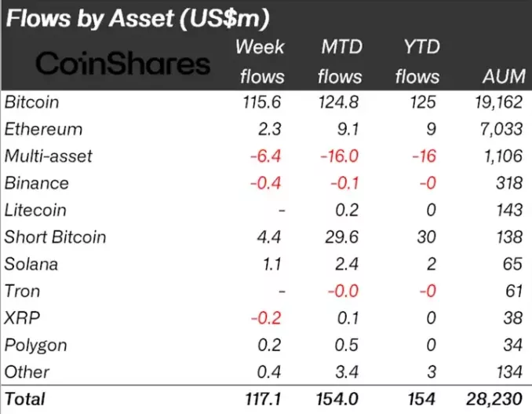
Task: Select the Ethereum row label
Action: click(43, 129)
